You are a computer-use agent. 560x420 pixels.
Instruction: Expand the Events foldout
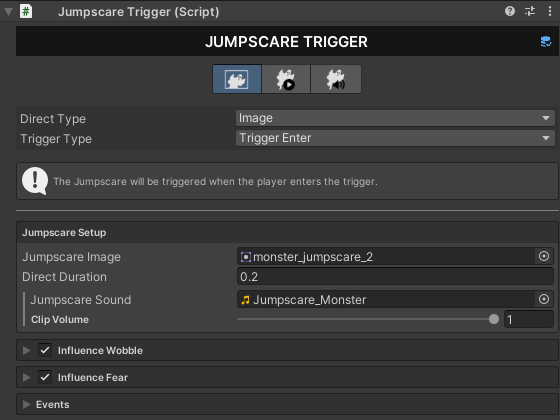point(26,404)
